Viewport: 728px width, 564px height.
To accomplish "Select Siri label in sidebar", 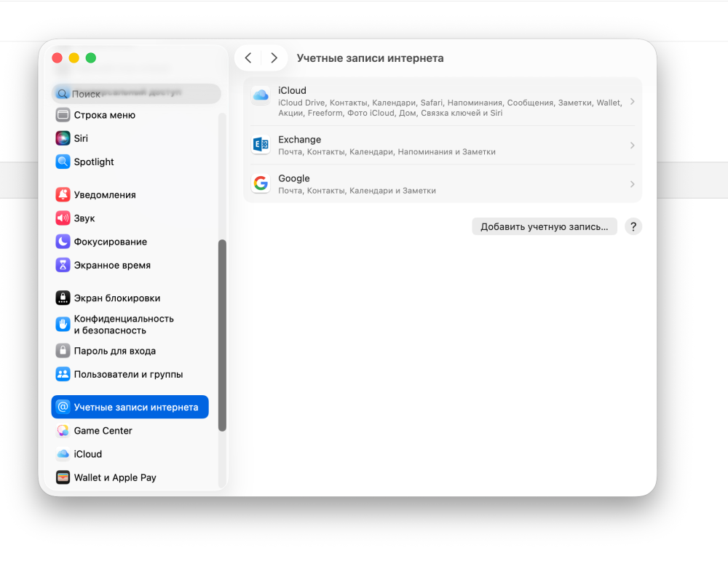I will point(81,138).
